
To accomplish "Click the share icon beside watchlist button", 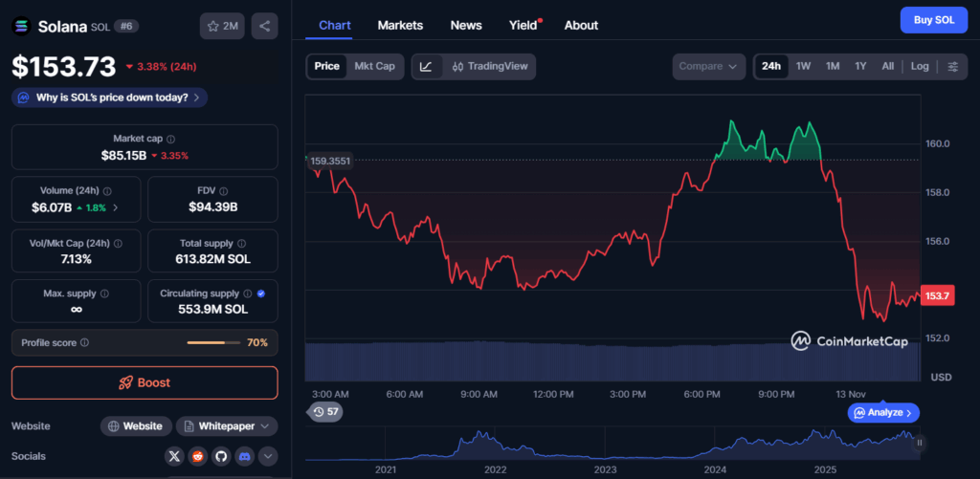I will [264, 26].
